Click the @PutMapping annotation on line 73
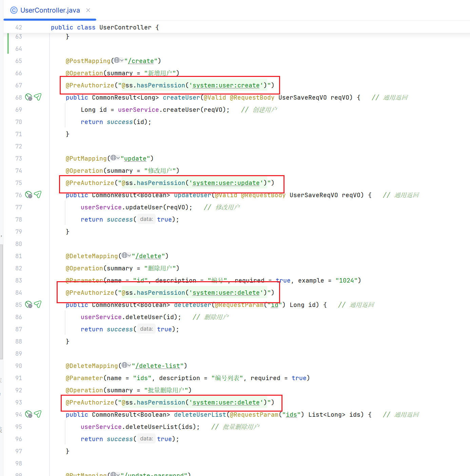The width and height of the screenshot is (470, 476). click(86, 159)
